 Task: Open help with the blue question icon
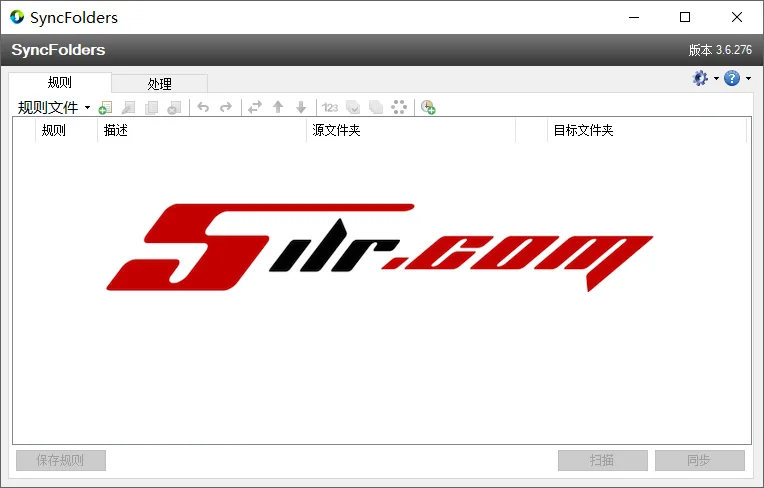(x=732, y=78)
